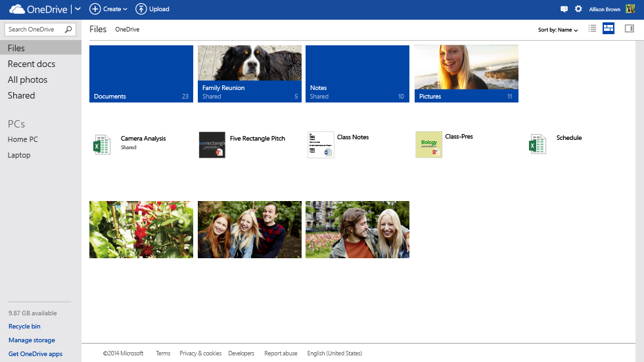Click Allison Brown profile picture
This screenshot has width=644, height=362.
pyautogui.click(x=630, y=9)
